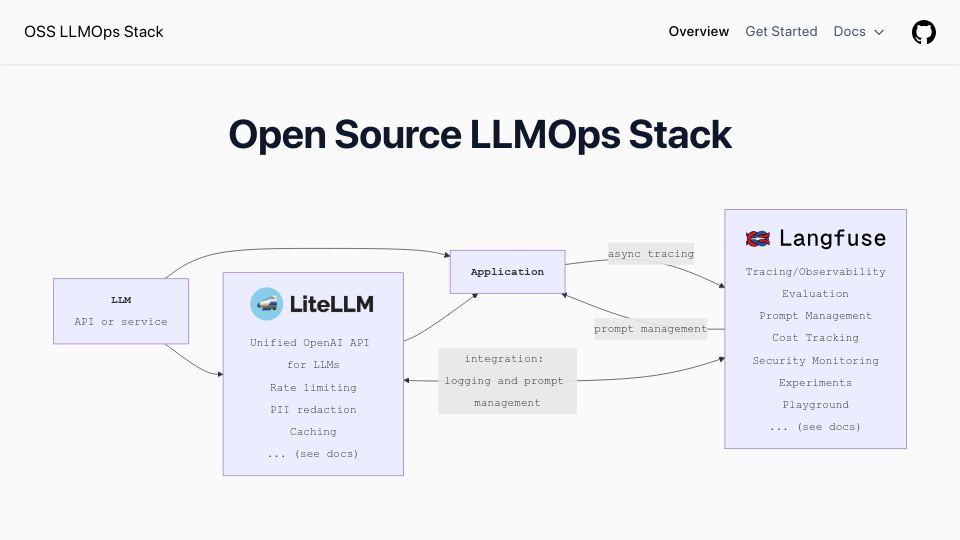
Task: Go to the Overview tab
Action: 699,32
